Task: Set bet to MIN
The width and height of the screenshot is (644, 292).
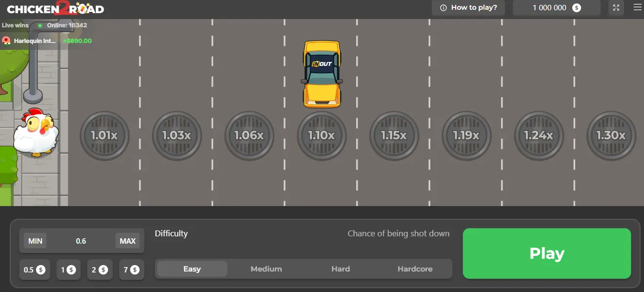Action: coord(35,241)
